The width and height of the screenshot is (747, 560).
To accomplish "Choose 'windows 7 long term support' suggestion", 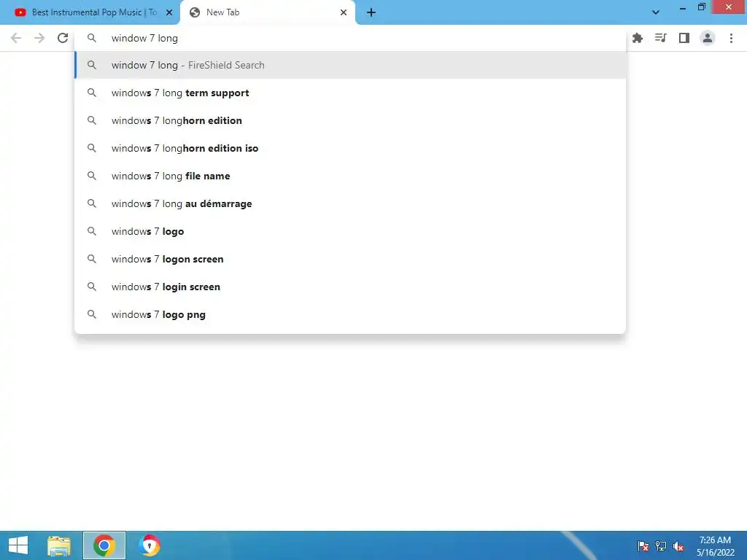I will point(350,93).
